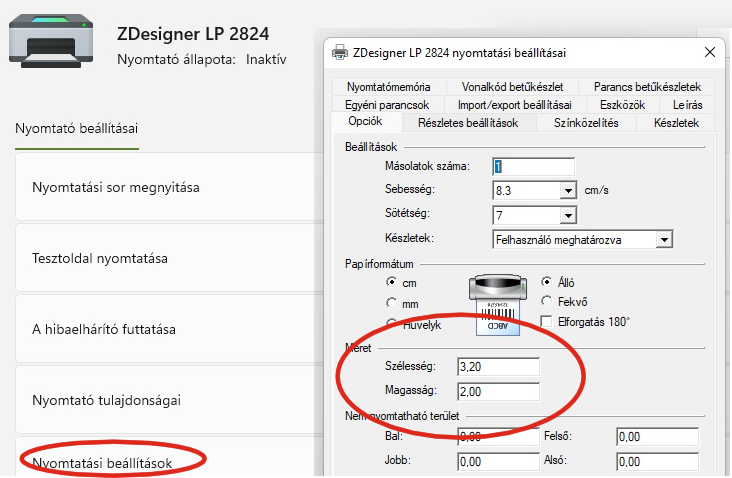Open the Leírás tab

tap(687, 105)
